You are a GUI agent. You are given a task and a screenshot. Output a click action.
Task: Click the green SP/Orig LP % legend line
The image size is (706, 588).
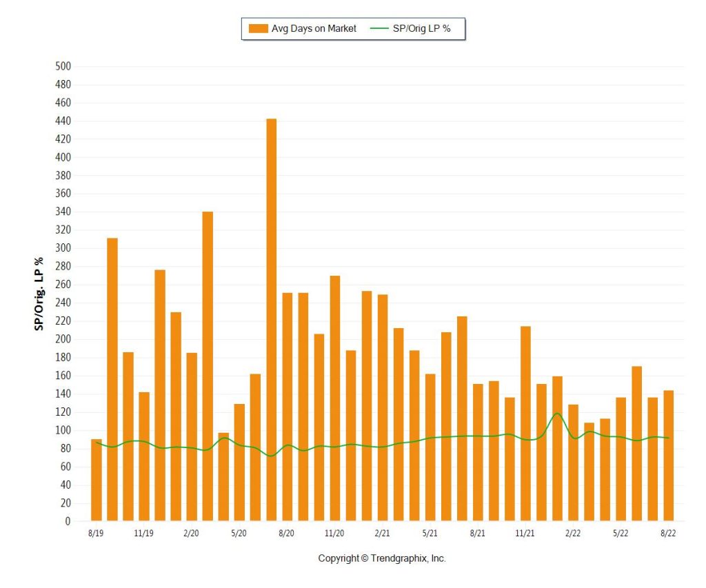coord(379,29)
